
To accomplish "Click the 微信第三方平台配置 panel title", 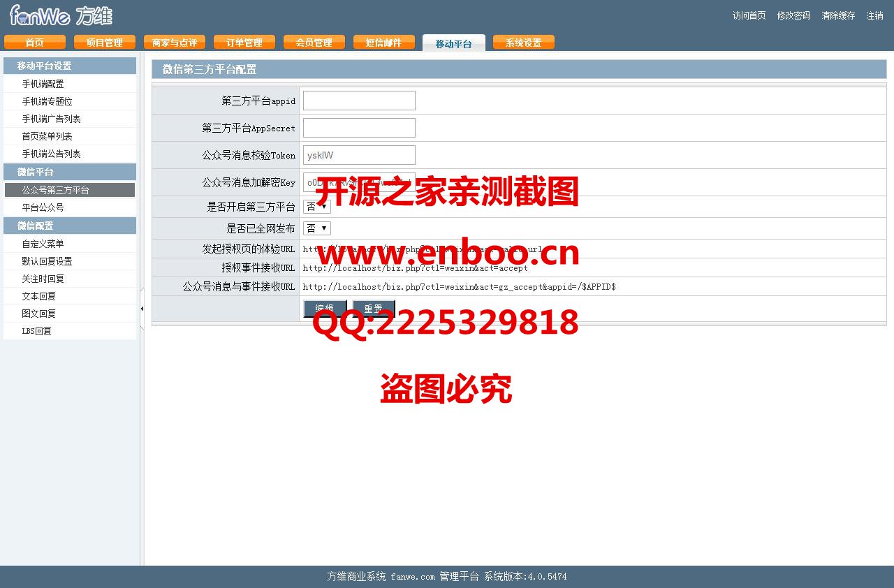I will (210, 69).
